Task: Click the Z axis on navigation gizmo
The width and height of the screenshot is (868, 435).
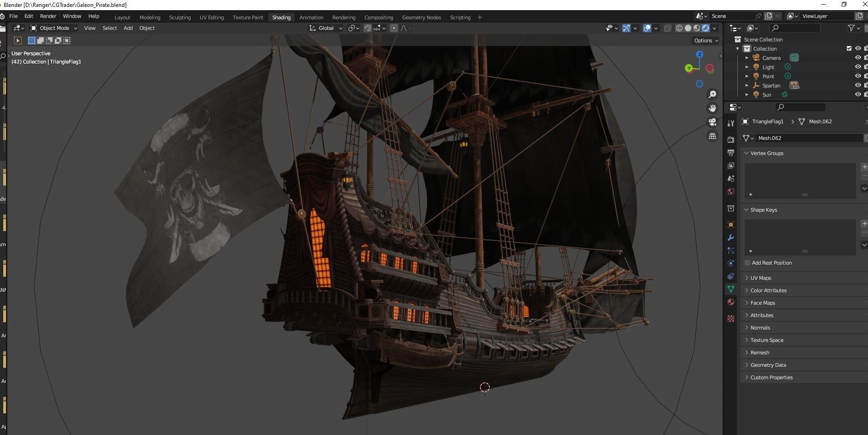Action: (700, 54)
